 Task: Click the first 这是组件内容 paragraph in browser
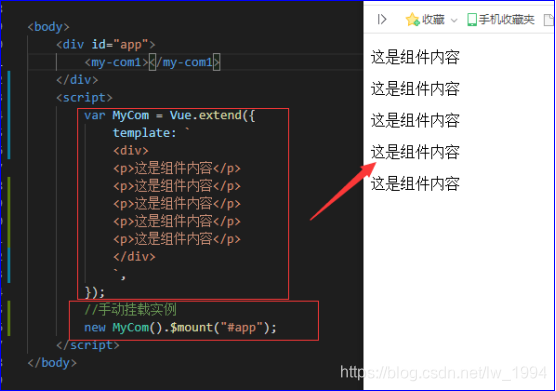tap(415, 57)
